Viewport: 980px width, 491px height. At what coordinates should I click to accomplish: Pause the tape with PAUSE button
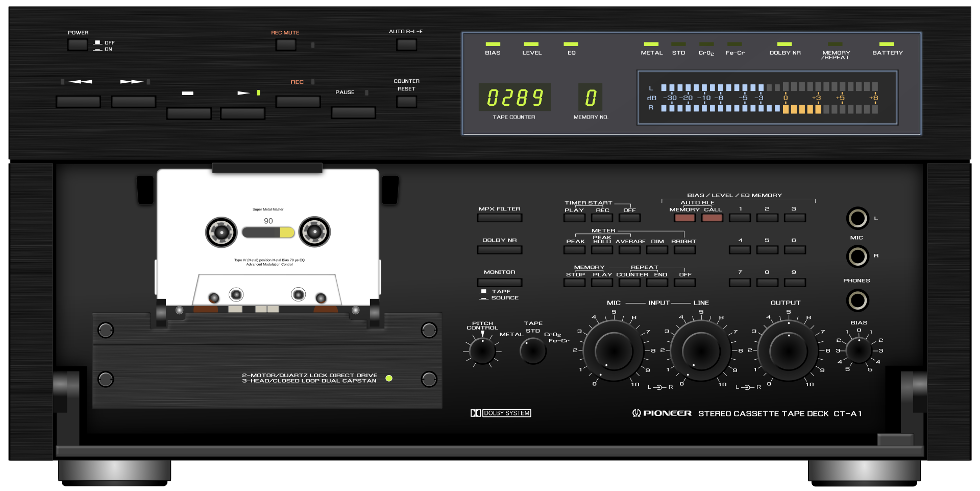(353, 112)
